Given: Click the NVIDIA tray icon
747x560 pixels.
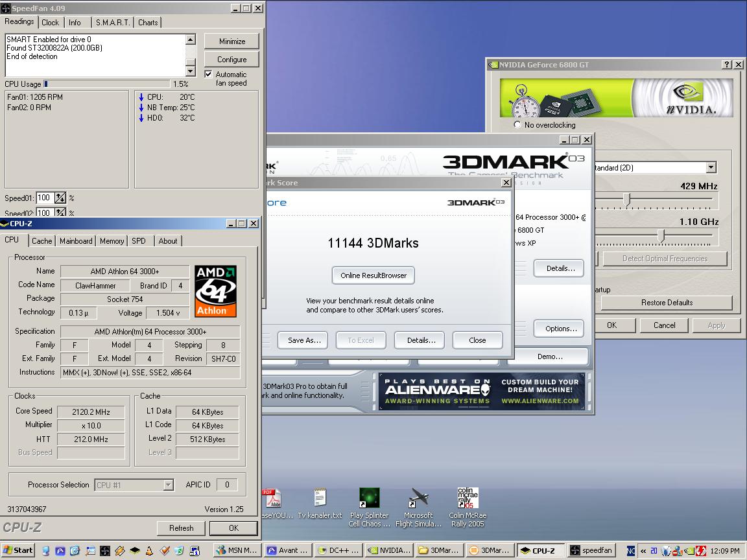Looking at the screenshot, I should coord(690,551).
